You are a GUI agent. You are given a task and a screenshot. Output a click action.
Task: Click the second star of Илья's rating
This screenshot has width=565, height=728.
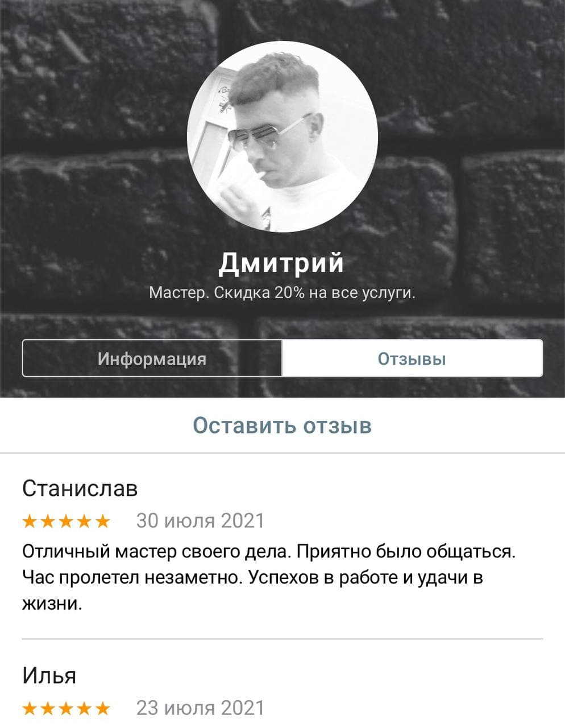tap(48, 708)
